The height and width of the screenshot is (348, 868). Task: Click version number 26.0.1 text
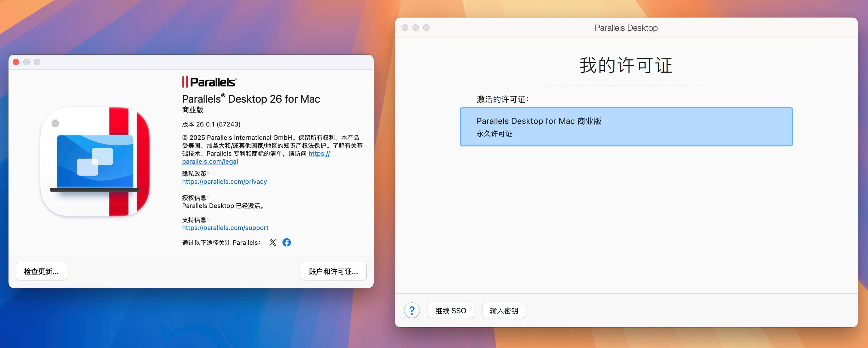point(211,124)
